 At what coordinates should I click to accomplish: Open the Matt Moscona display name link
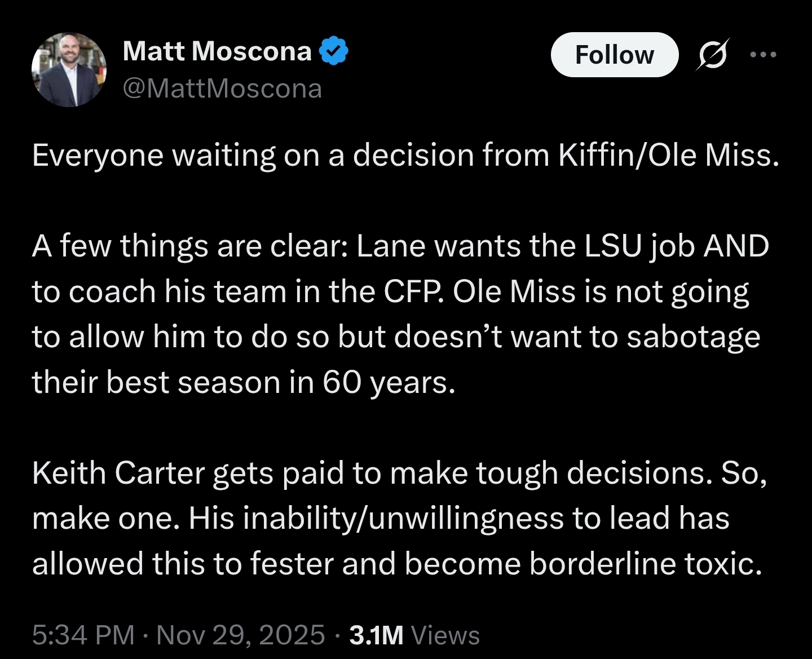pyautogui.click(x=217, y=51)
